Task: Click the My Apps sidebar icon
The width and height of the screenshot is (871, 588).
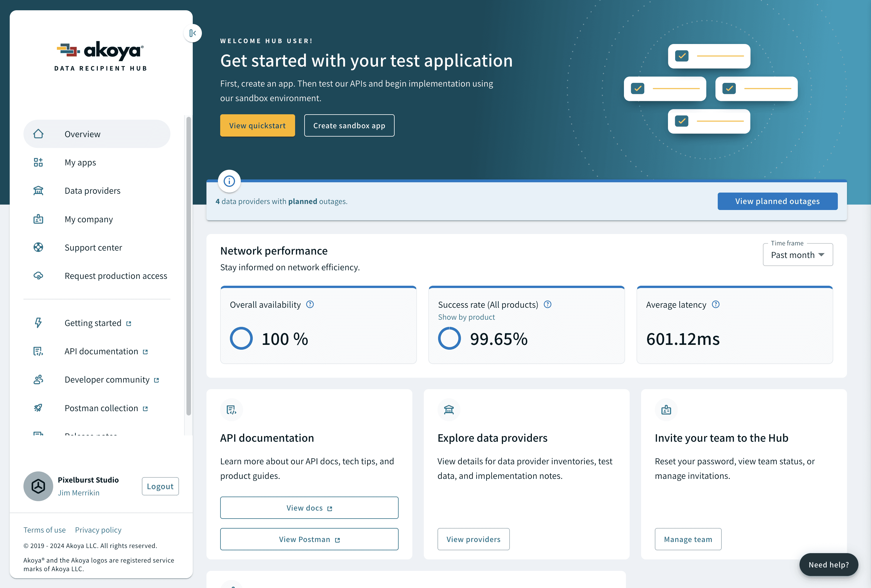Action: click(x=38, y=162)
